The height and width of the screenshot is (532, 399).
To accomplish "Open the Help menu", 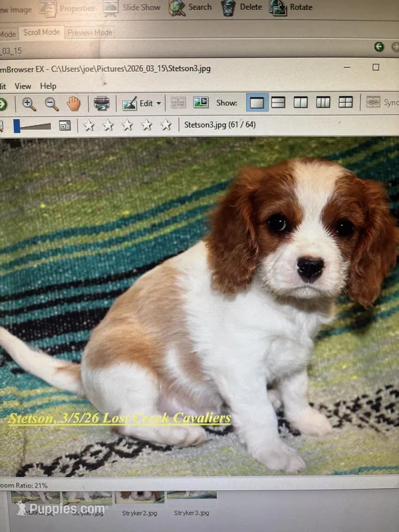I will coord(48,86).
